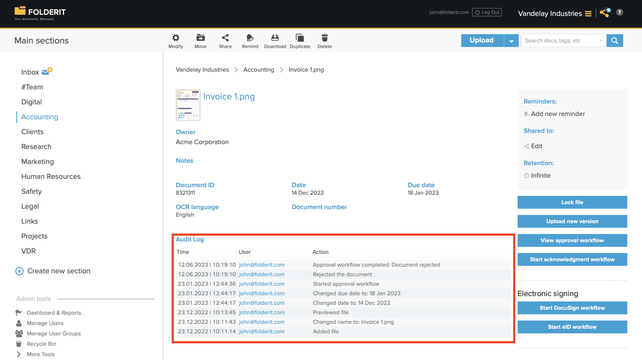Click the Shared to Edit share icon
This screenshot has height=364, width=642.
(526, 146)
